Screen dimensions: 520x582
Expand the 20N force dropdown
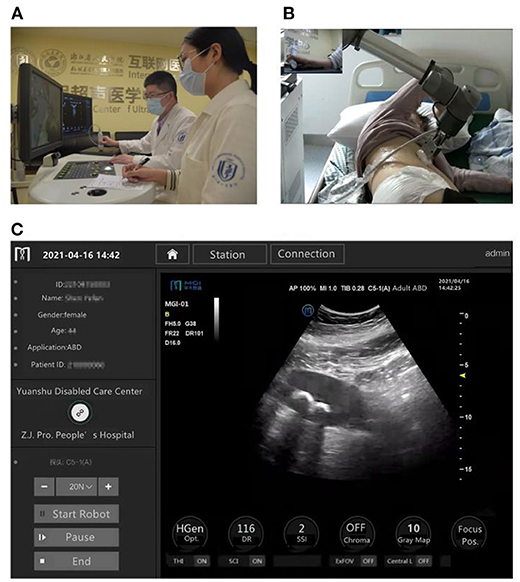[76, 487]
